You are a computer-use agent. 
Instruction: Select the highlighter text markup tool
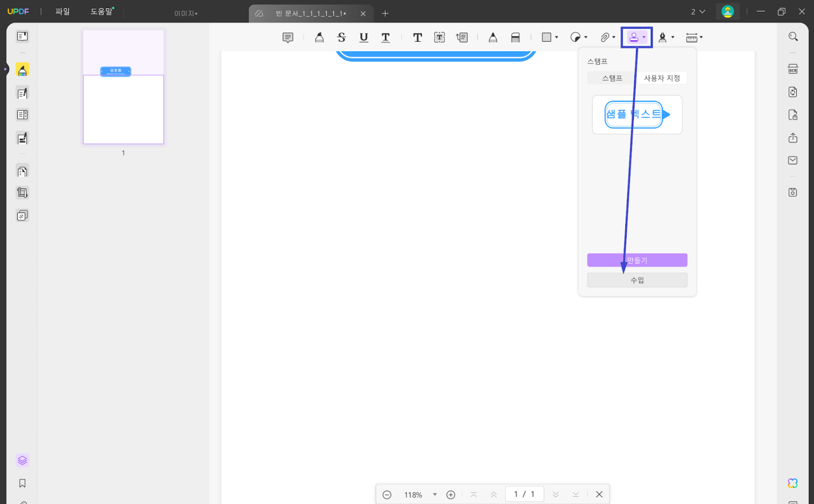click(319, 37)
